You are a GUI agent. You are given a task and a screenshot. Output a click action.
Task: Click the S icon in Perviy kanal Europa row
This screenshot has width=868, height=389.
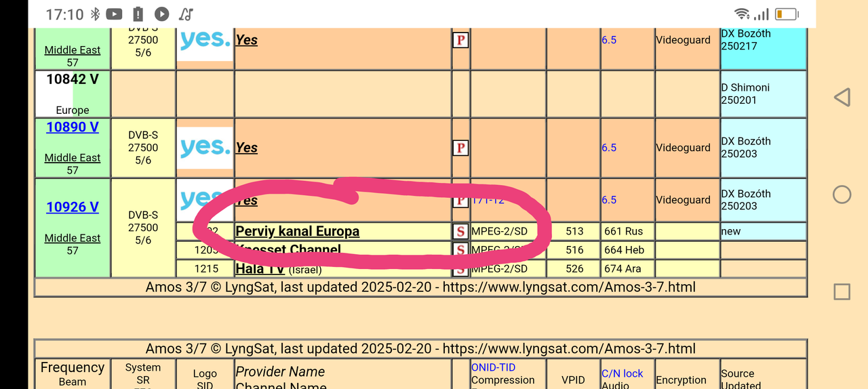coord(460,232)
